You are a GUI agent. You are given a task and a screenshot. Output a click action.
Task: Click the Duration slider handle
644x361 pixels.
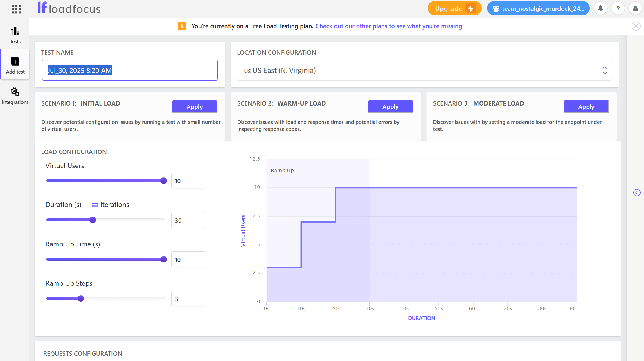coord(93,220)
